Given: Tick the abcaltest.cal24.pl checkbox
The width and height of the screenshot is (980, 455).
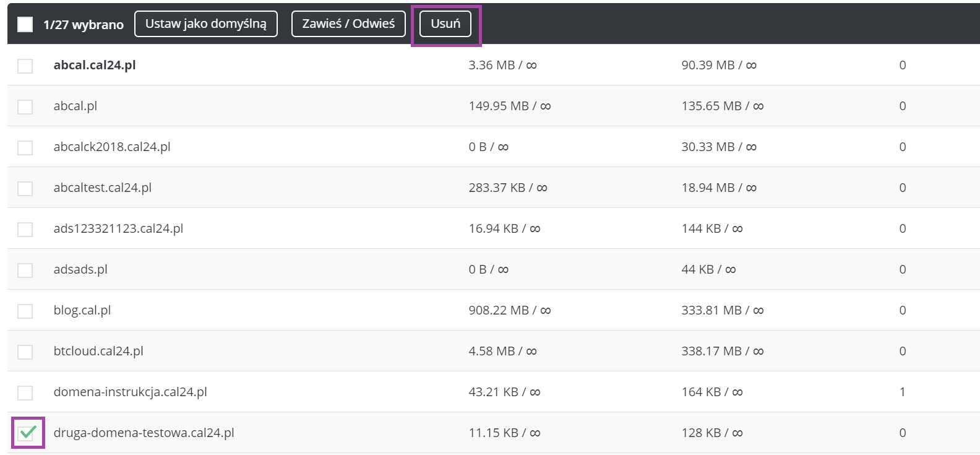Looking at the screenshot, I should 25,188.
